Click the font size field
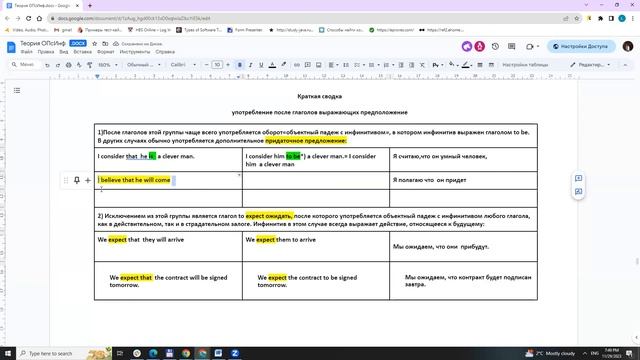Screen dimensions: 640x360 tap(217, 65)
